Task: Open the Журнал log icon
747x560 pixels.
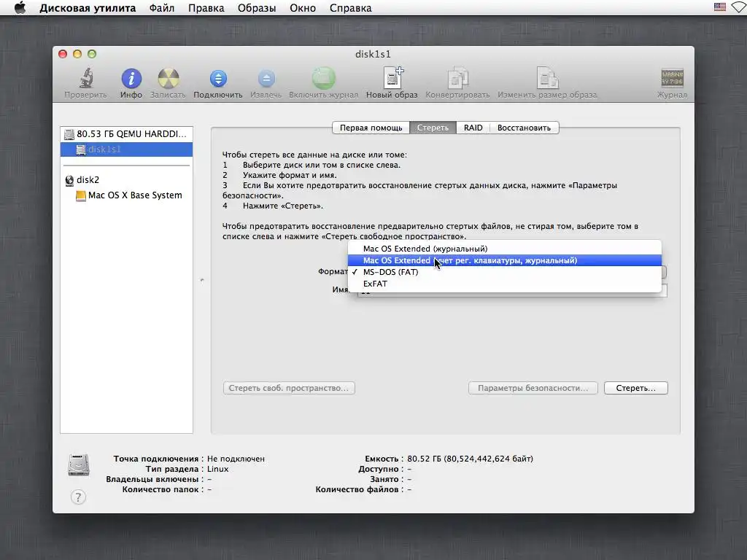Action: [x=672, y=79]
